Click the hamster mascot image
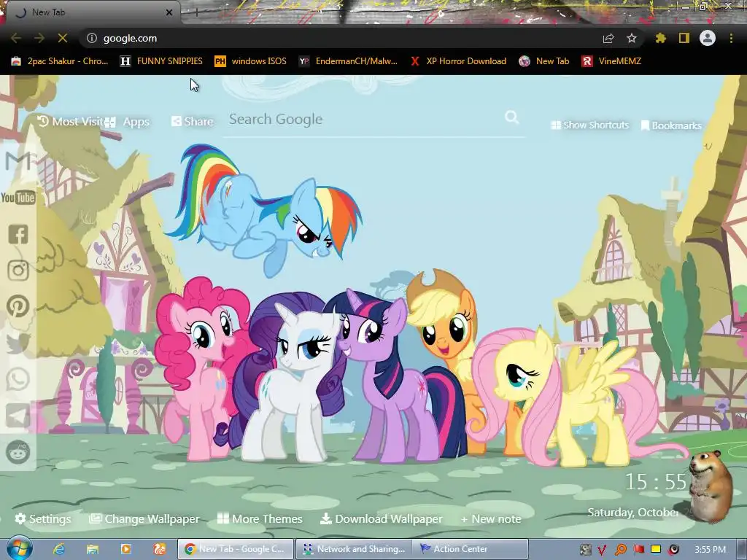747x560 pixels. pyautogui.click(x=711, y=486)
